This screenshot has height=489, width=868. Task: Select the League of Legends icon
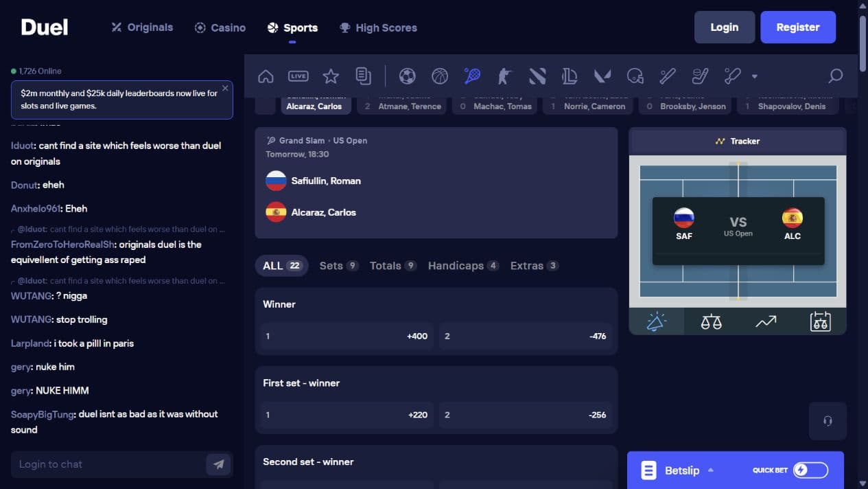pos(570,76)
